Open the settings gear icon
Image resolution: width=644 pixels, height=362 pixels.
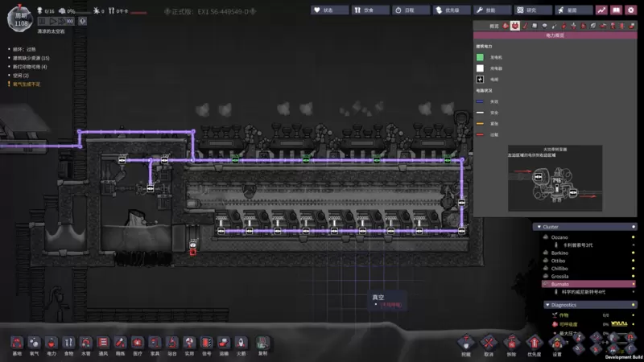tap(631, 10)
